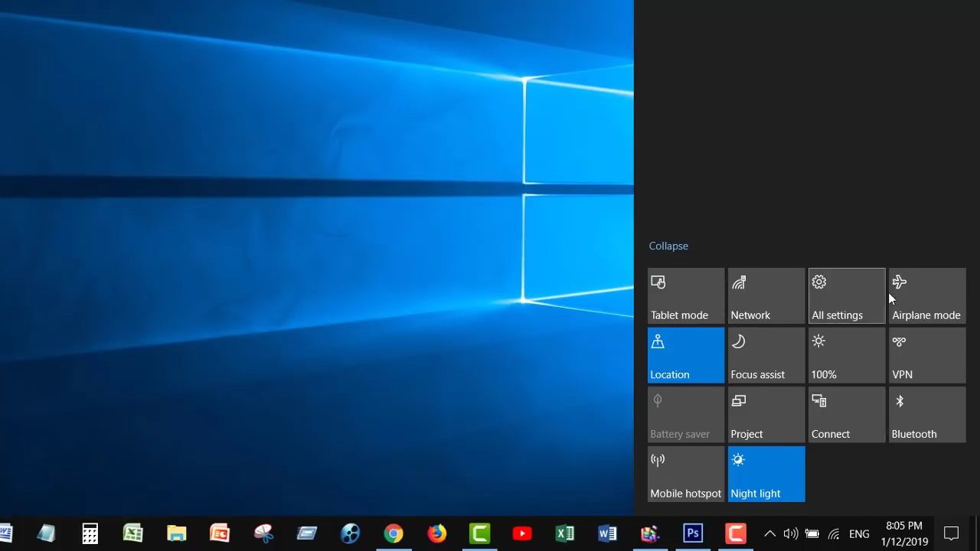The height and width of the screenshot is (551, 980).
Task: Show hidden system tray icons
Action: (x=769, y=533)
